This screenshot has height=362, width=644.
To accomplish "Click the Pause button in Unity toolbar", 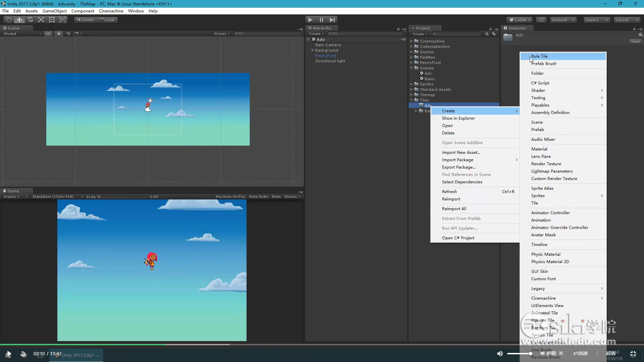I will coord(321,20).
